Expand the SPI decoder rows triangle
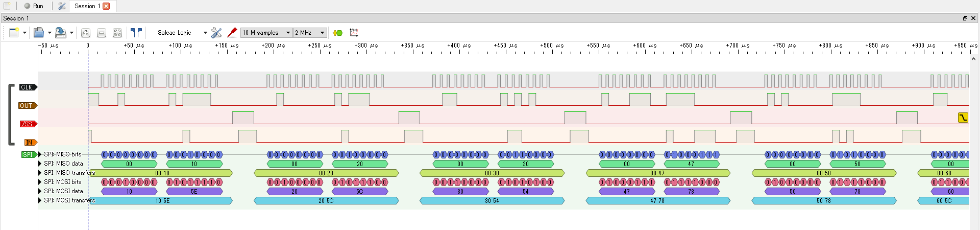The image size is (980, 230). coord(40,154)
